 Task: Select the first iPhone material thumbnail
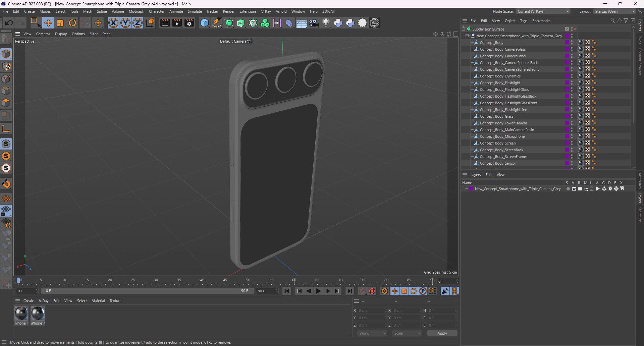[21, 313]
